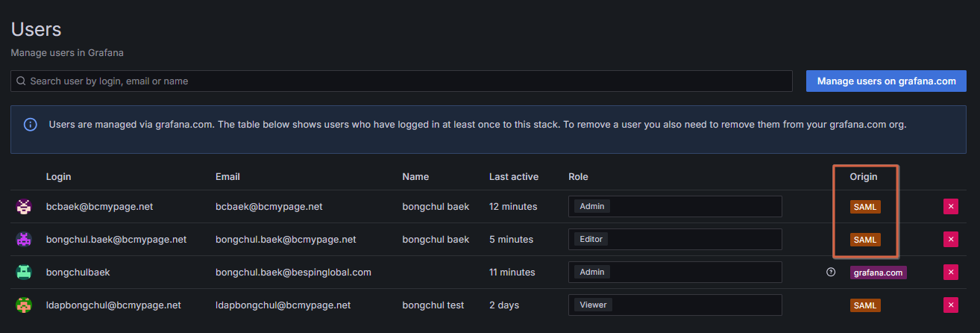Click the grafana.com origin badge
The image size is (980, 333).
(x=878, y=273)
